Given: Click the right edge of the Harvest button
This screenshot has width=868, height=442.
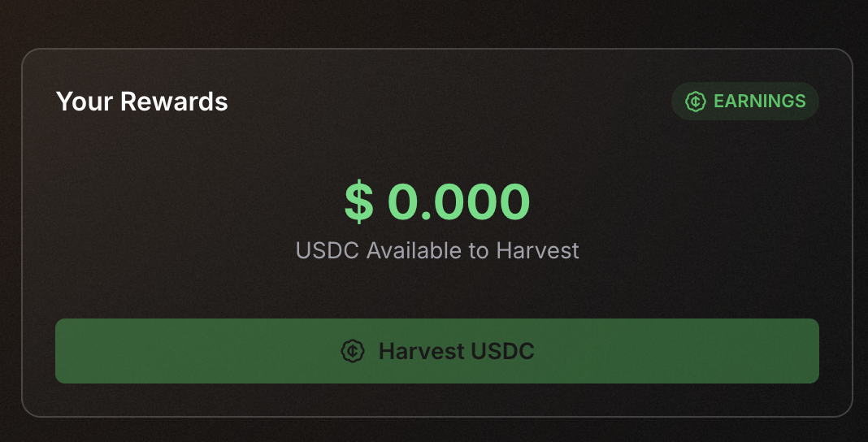Looking at the screenshot, I should pos(809,351).
